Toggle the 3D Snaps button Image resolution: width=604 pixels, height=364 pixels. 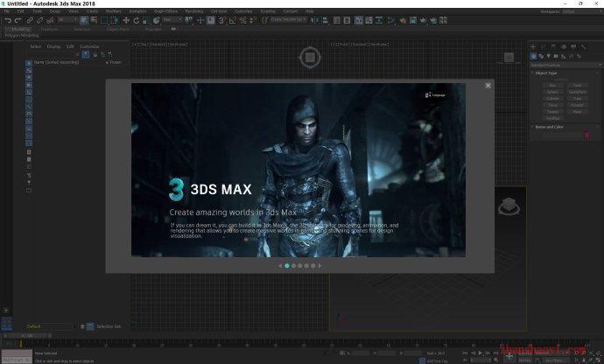pyautogui.click(x=221, y=20)
